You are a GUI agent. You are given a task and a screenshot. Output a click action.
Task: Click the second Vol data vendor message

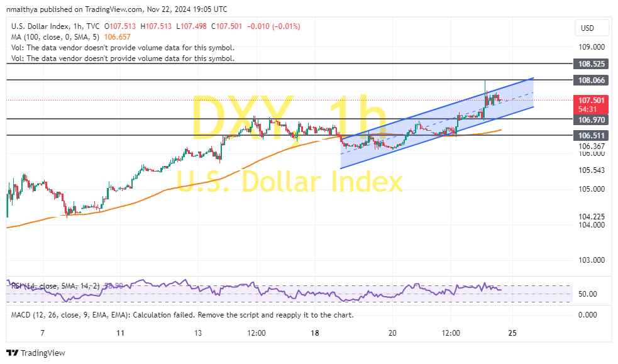[123, 58]
